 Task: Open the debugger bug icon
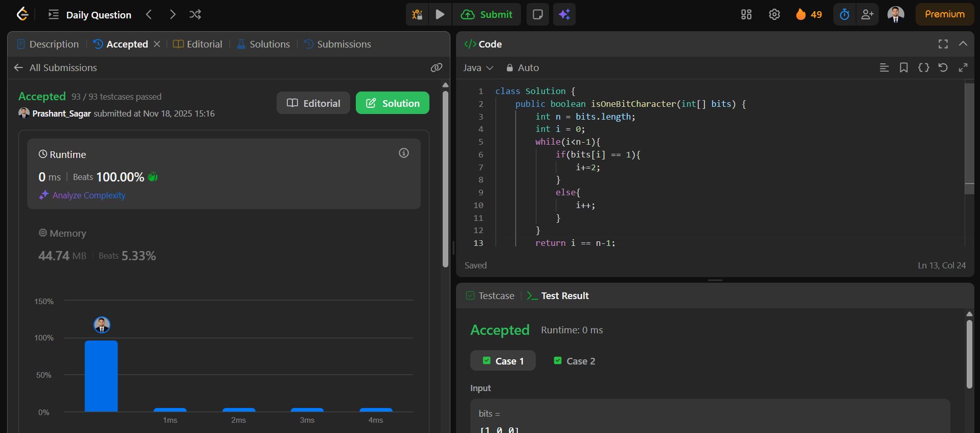coord(417,14)
